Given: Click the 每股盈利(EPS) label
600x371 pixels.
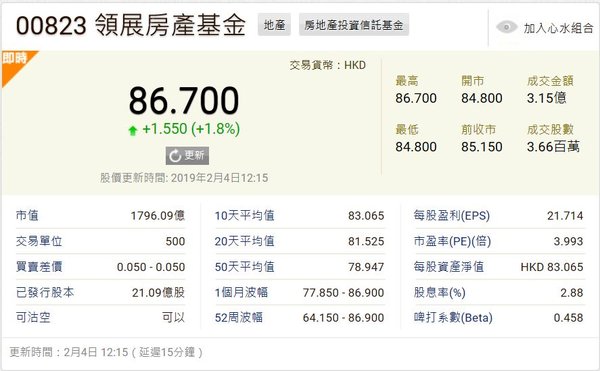Looking at the screenshot, I should [x=452, y=216].
